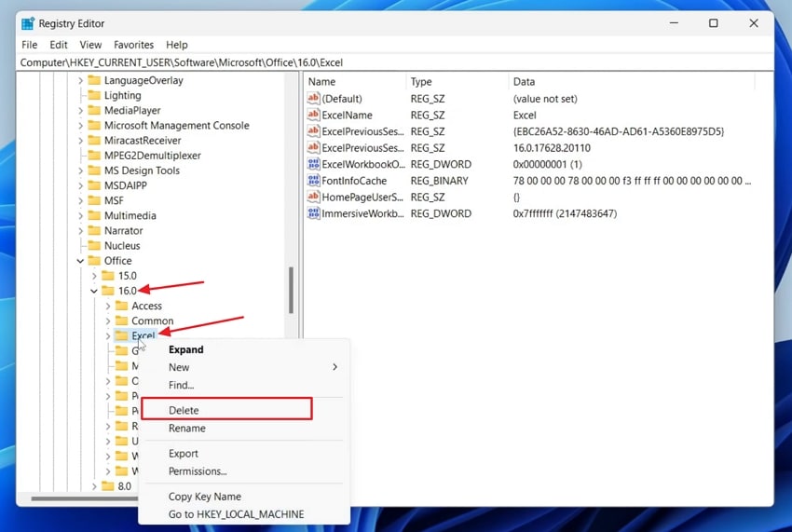Select the MS Design Tools key
The height and width of the screenshot is (532, 792).
tap(142, 171)
